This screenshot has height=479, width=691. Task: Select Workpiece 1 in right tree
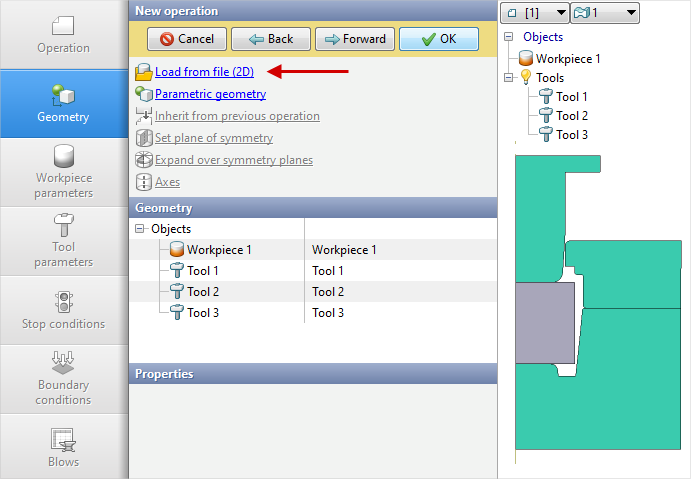(x=567, y=58)
